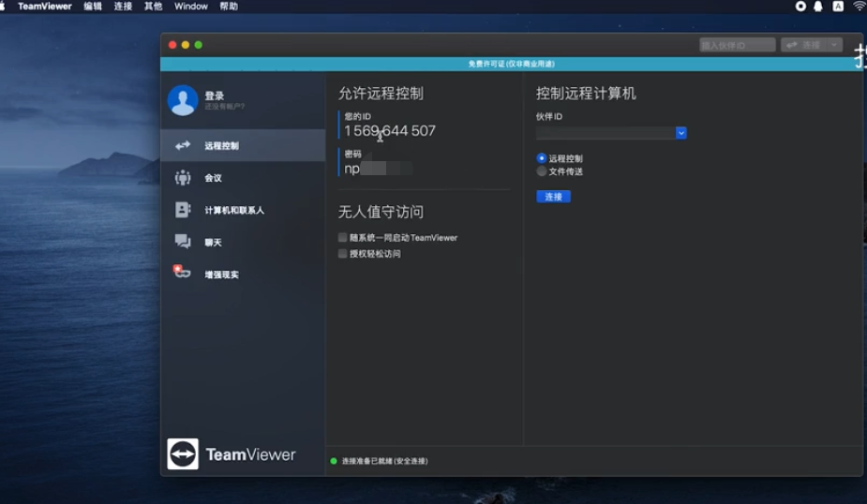This screenshot has width=867, height=504.
Task: Select the 文件传送 radio option
Action: (542, 171)
